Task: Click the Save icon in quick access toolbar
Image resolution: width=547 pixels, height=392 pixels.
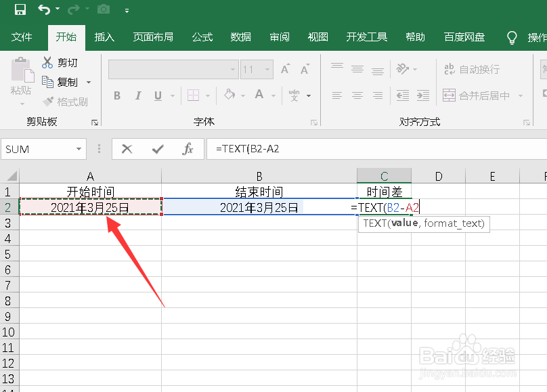Action: (20, 9)
